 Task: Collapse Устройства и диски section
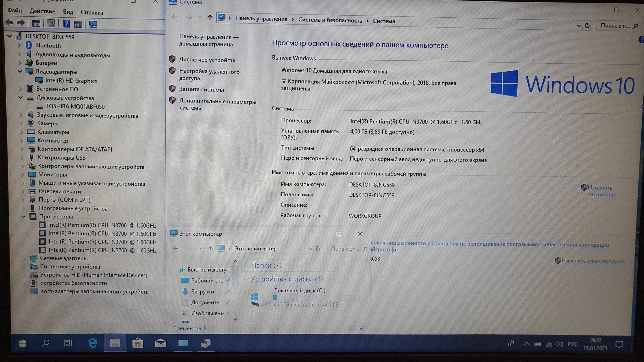(x=247, y=279)
